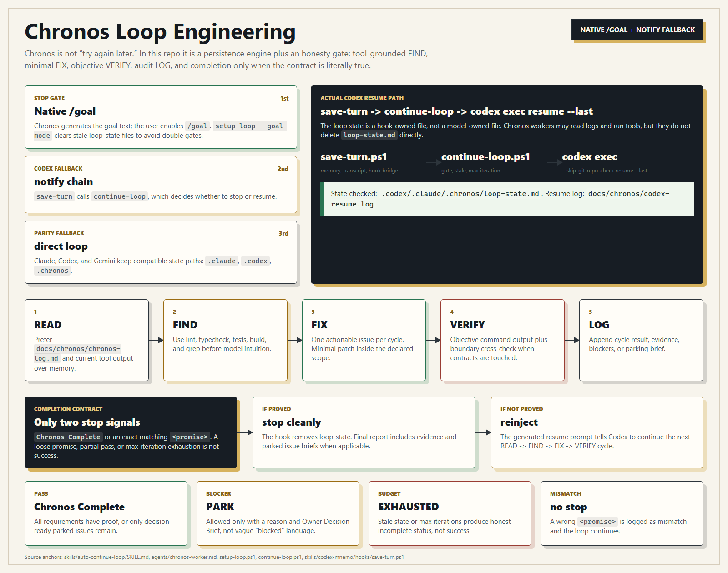
Task: Click the .codex code chip
Action: [x=255, y=261]
